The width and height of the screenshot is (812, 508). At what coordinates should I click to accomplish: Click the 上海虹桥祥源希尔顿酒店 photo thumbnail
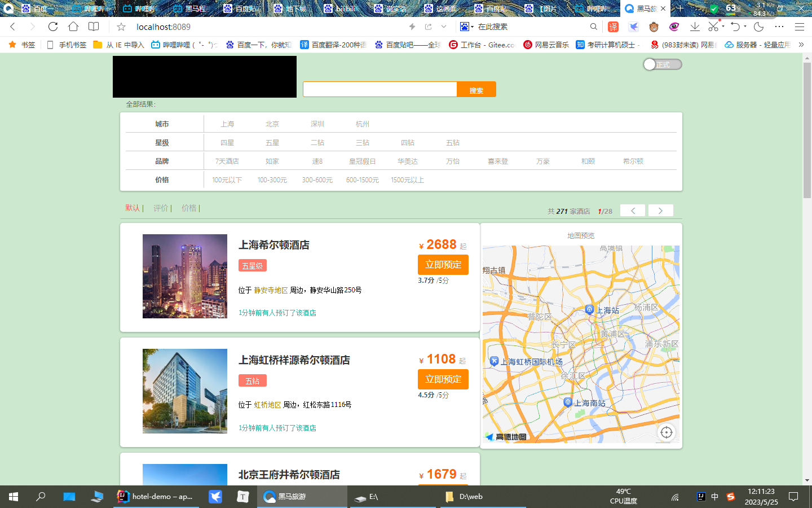[185, 391]
